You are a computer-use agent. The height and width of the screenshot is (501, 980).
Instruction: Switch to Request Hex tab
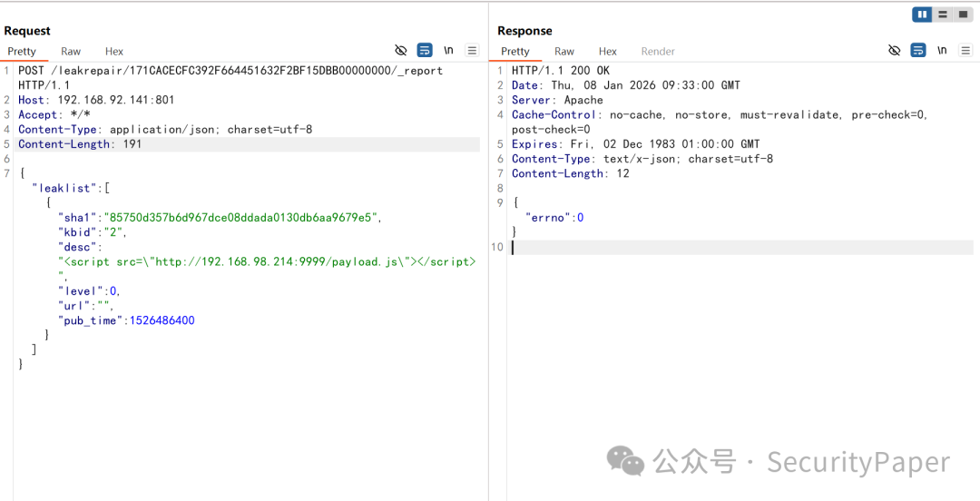click(x=113, y=52)
